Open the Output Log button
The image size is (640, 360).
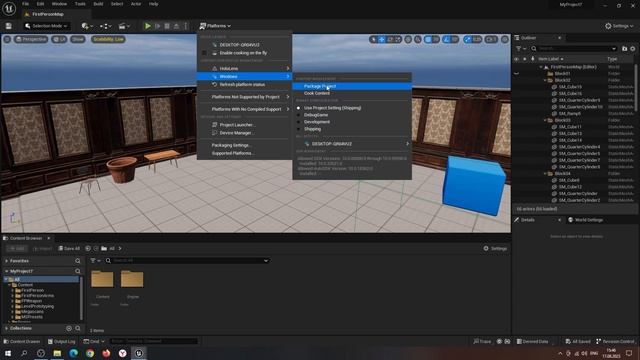click(x=62, y=341)
